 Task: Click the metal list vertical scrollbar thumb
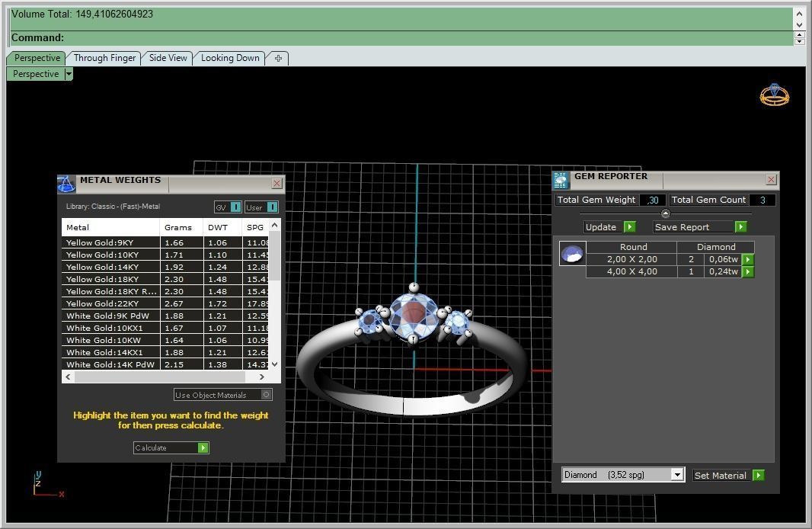275,256
